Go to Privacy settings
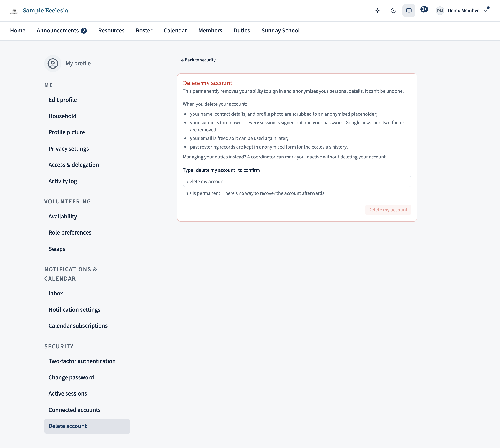This screenshot has width=500, height=448. [87, 149]
